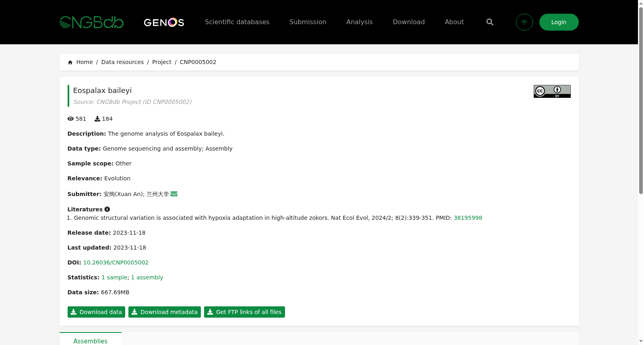Click the Source CNGBdb Project subtitle
The height and width of the screenshot is (345, 644).
[132, 102]
